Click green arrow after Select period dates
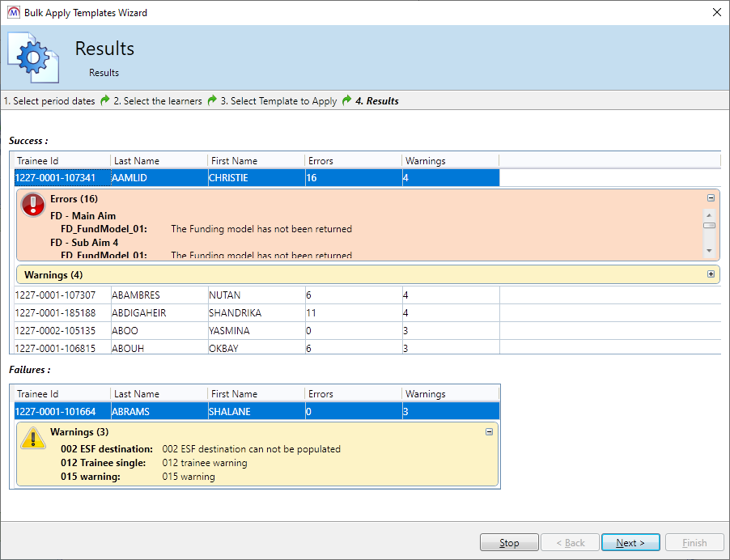The height and width of the screenshot is (560, 730). pos(104,101)
